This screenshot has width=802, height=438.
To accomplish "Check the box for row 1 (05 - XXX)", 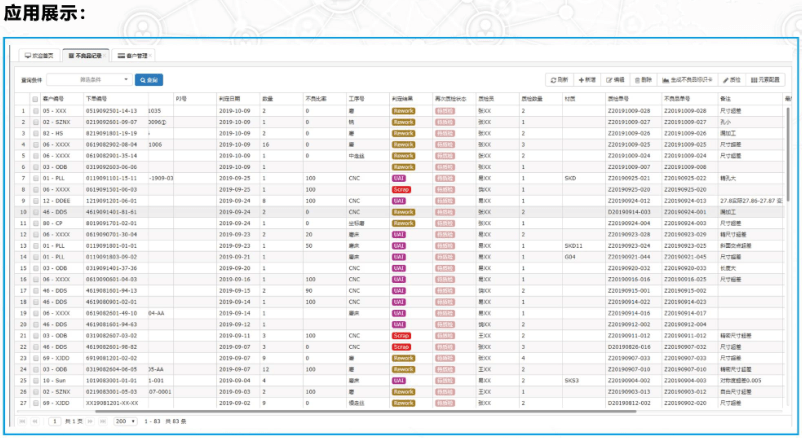I will (x=35, y=111).
